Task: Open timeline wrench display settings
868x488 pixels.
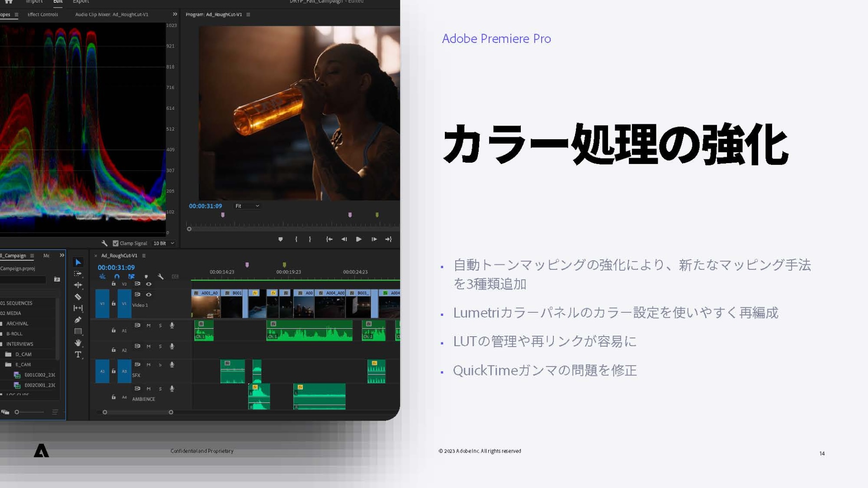Action: (160, 277)
